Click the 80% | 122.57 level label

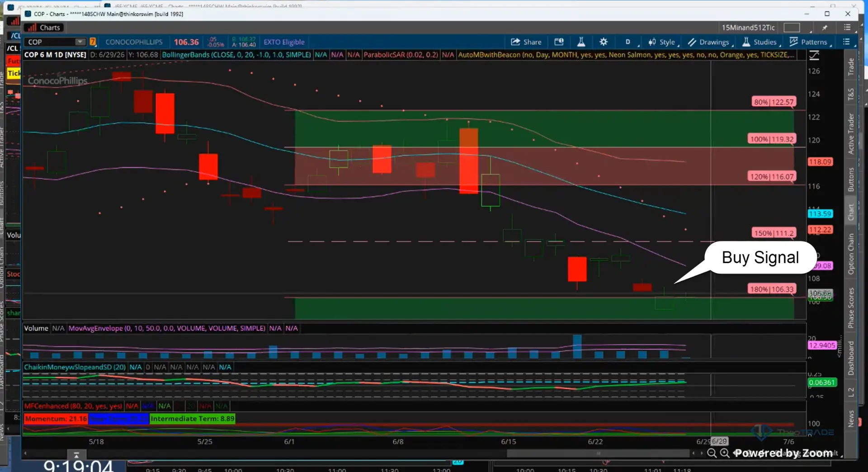[774, 102]
